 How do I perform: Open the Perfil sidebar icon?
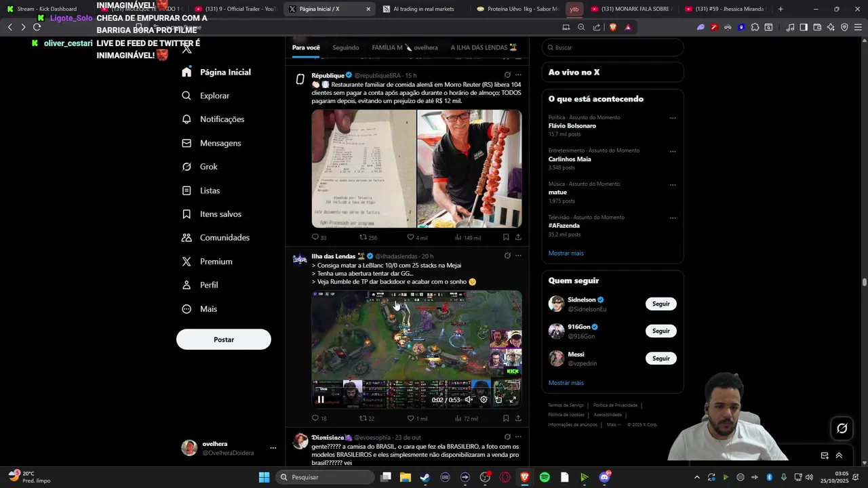click(186, 285)
